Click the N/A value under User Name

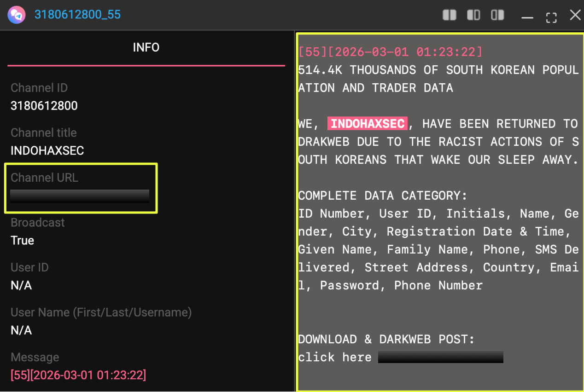[x=21, y=330]
